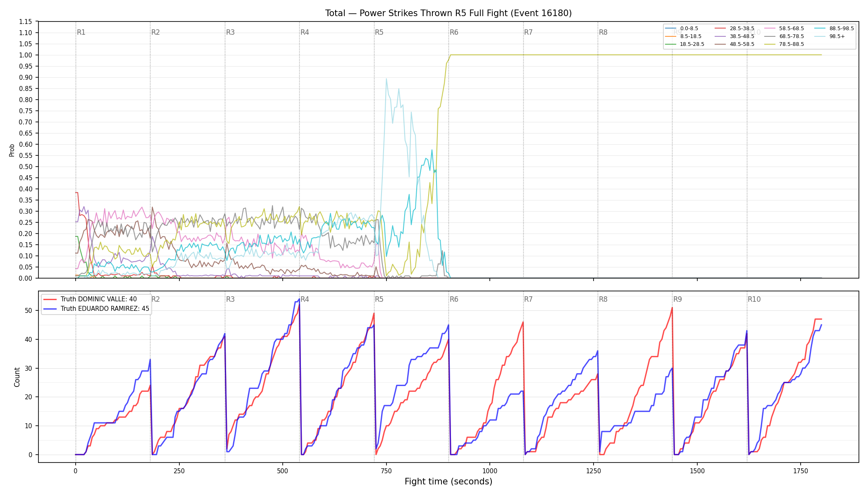
Task: Click the R6 round marker in probability chart
Action: click(x=454, y=32)
